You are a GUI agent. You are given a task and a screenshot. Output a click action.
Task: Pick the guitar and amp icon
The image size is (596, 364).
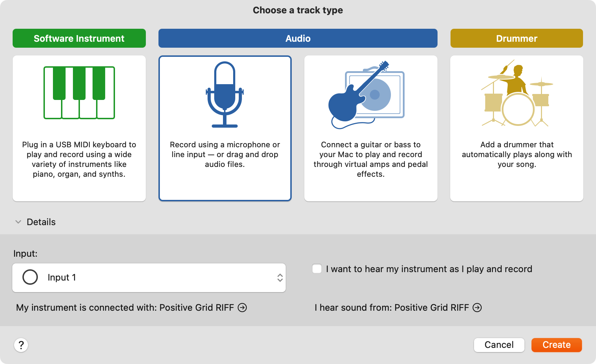click(366, 95)
